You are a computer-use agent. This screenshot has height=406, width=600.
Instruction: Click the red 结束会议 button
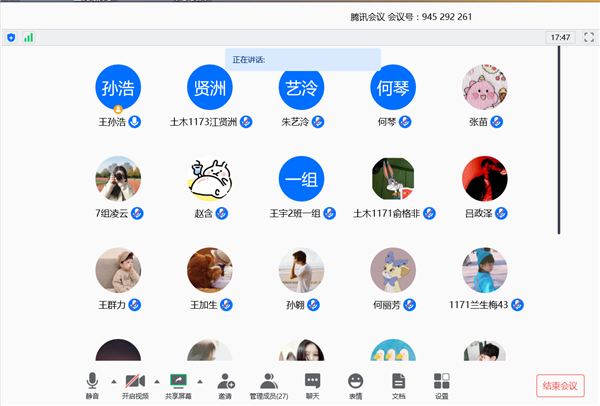click(559, 385)
